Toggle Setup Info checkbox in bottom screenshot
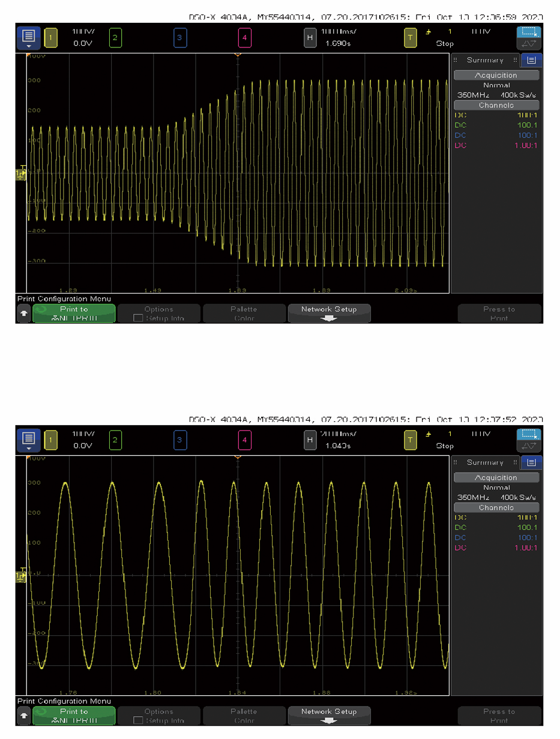560x739 pixels. click(137, 720)
